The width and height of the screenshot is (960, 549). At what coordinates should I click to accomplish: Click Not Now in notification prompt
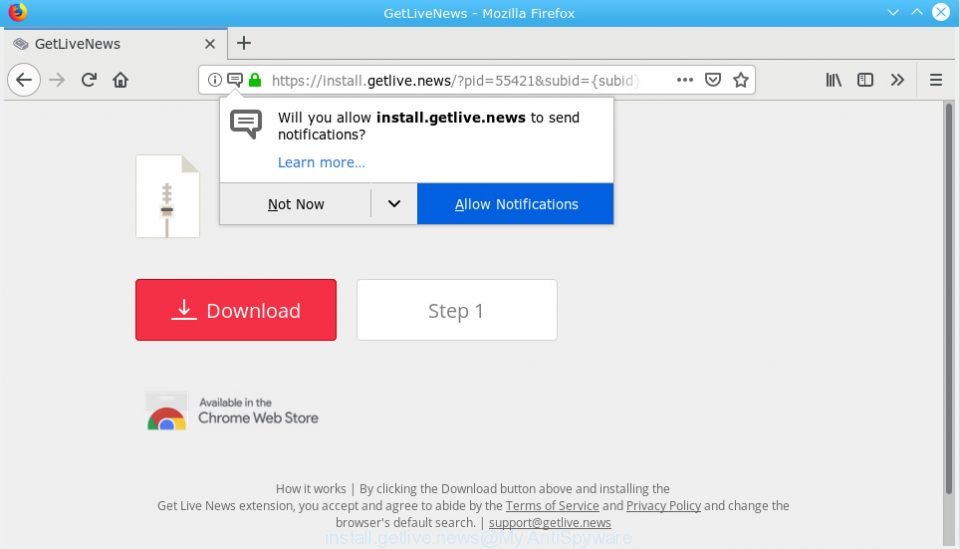pos(296,204)
